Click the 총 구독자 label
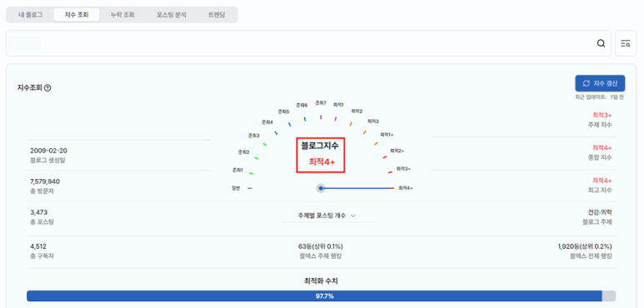This screenshot has width=644, height=308. tap(42, 256)
